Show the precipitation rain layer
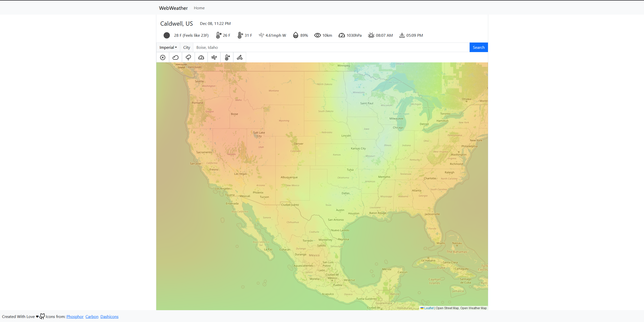The width and height of the screenshot is (644, 322). coord(188,58)
